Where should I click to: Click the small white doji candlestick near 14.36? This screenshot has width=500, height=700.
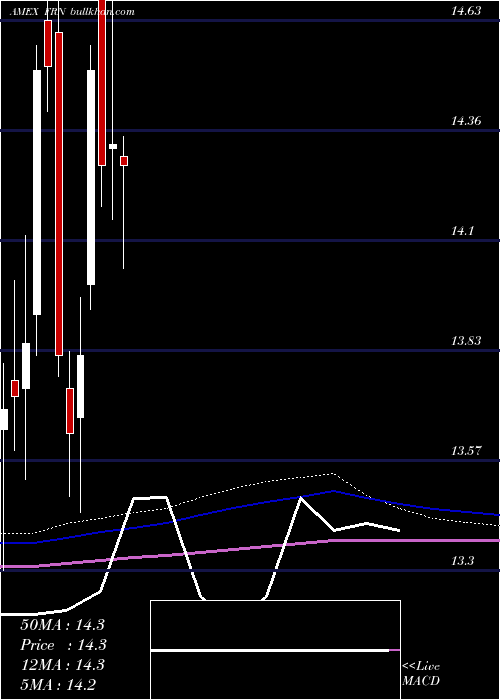click(x=113, y=146)
